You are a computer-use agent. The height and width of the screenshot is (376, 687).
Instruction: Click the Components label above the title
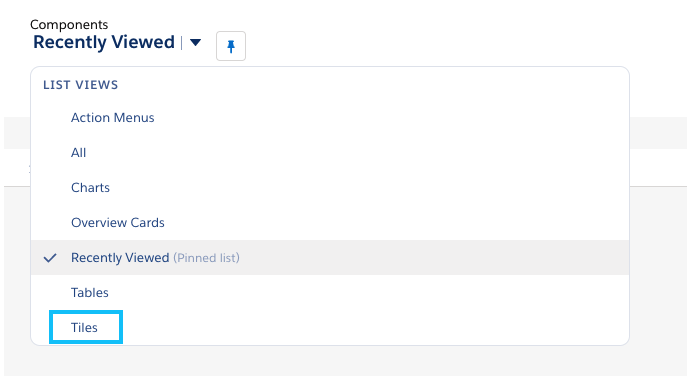click(69, 25)
